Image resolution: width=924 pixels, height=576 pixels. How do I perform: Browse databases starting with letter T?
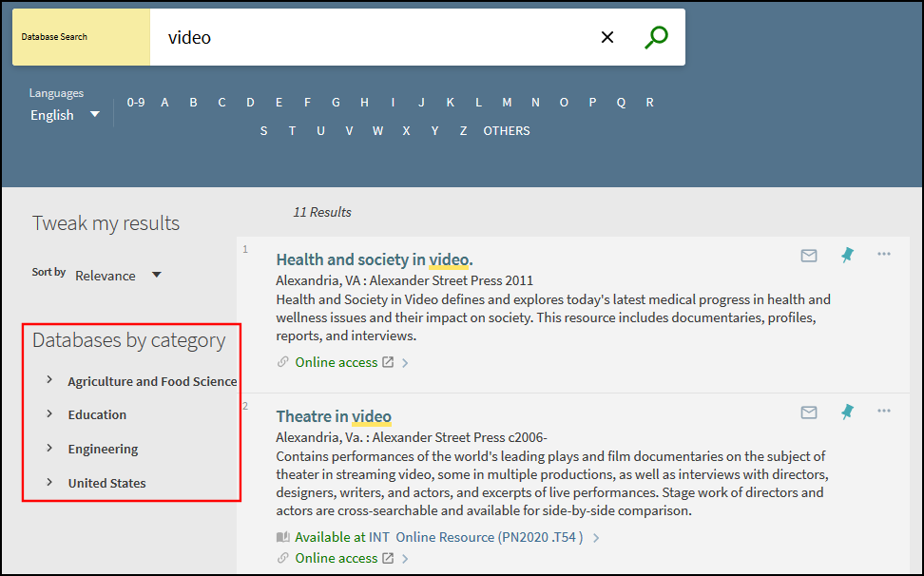click(292, 131)
